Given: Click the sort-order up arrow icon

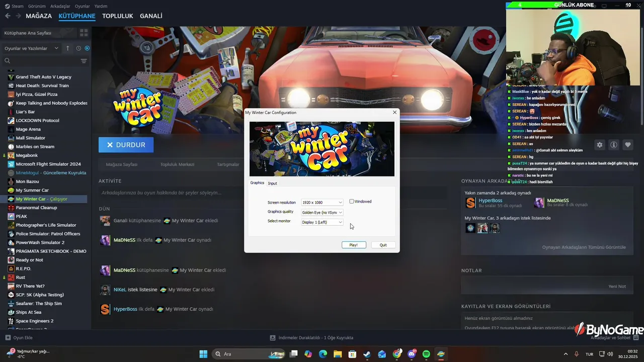Looking at the screenshot, I should (68, 48).
